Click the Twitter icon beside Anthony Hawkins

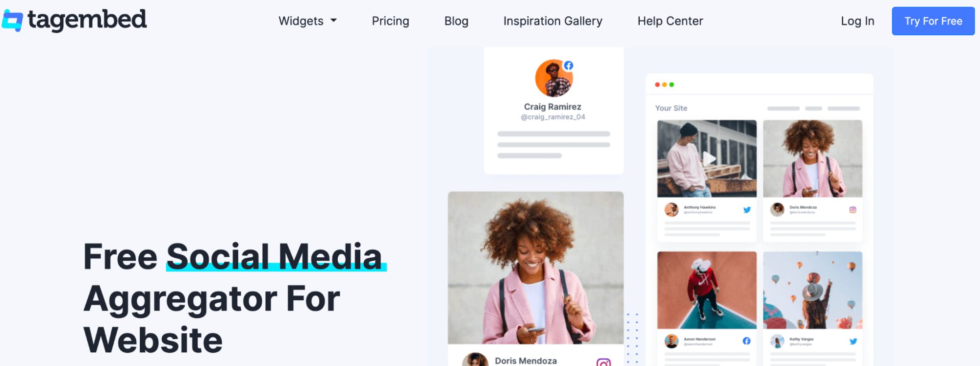(x=747, y=210)
